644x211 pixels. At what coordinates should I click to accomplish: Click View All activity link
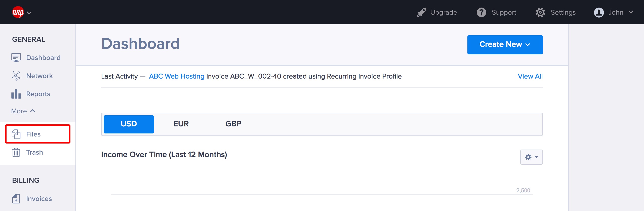click(530, 76)
